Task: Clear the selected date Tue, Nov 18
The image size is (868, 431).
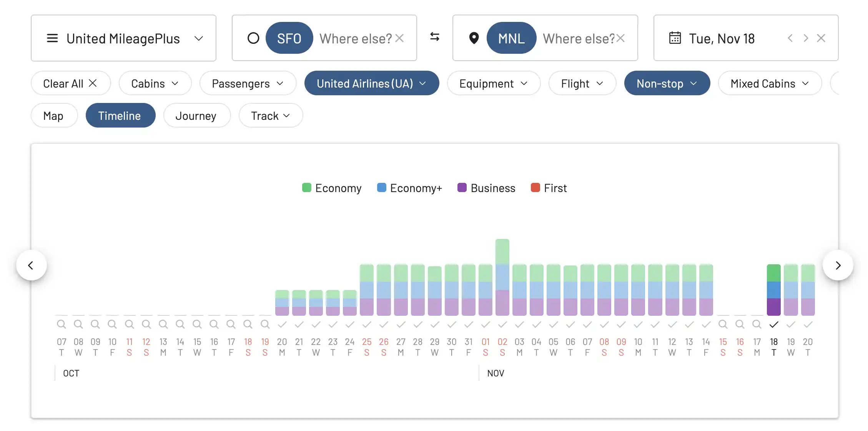Action: [x=821, y=38]
